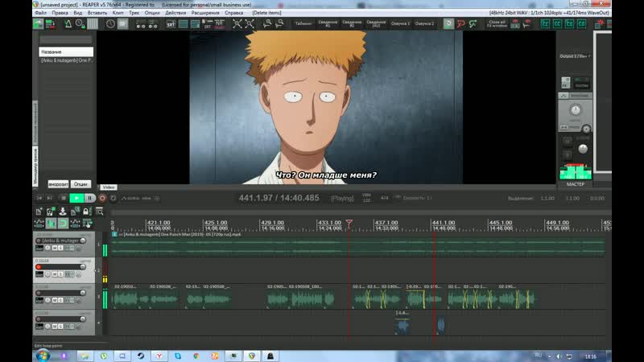This screenshot has width=644, height=362.
Task: Click the Опции button in left panel
Action: (80, 184)
